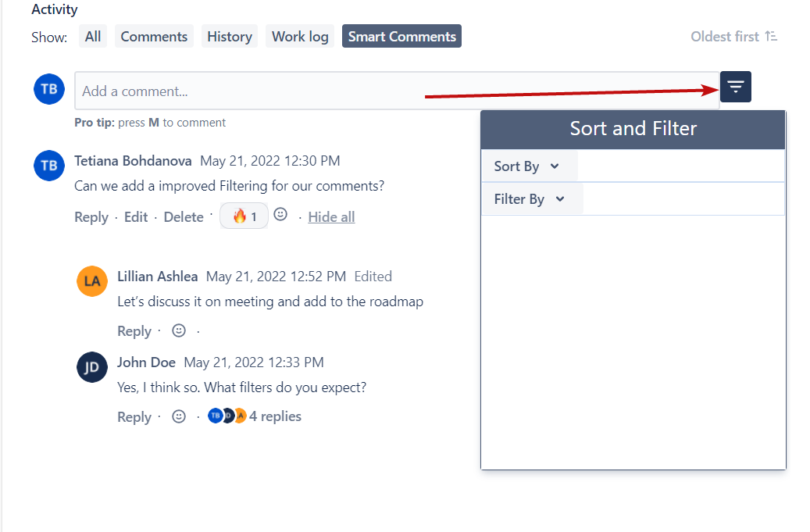Click the Sort and Filter icon button
Screen dimensions: 810x532
pos(735,87)
